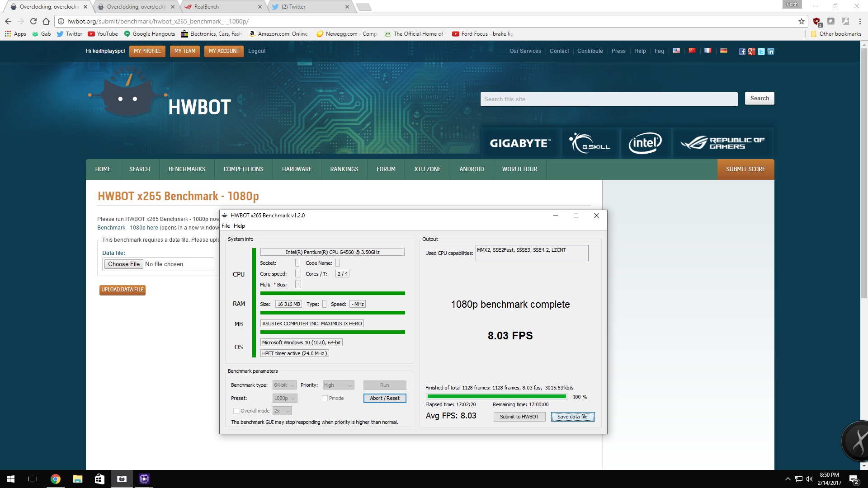Open the Google Plus social icon
Viewport: 868px width, 488px height.
coord(752,52)
